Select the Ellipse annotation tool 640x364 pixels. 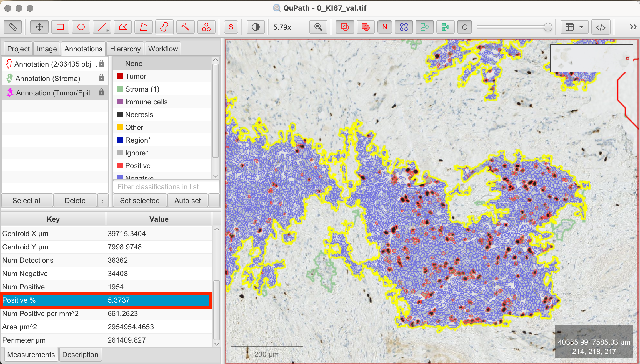[x=81, y=27]
